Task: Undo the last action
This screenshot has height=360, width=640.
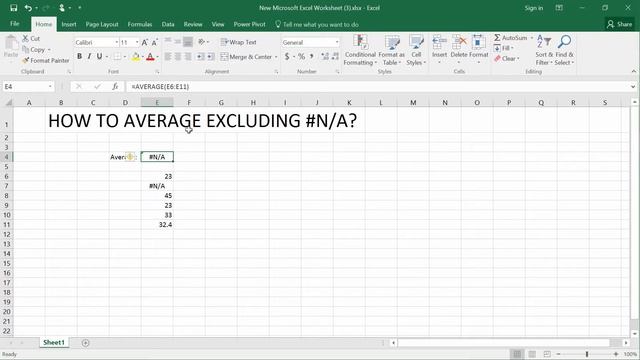Action: point(28,8)
